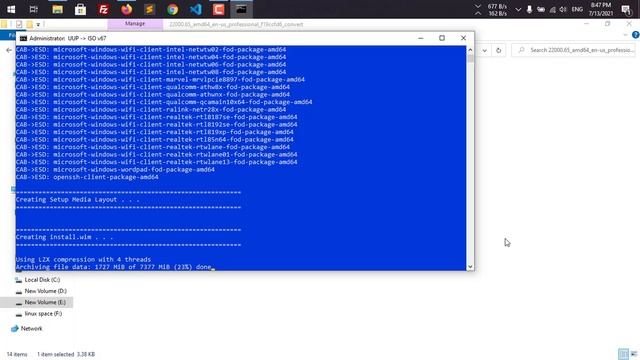Click the console window system icon

pyautogui.click(x=23, y=38)
